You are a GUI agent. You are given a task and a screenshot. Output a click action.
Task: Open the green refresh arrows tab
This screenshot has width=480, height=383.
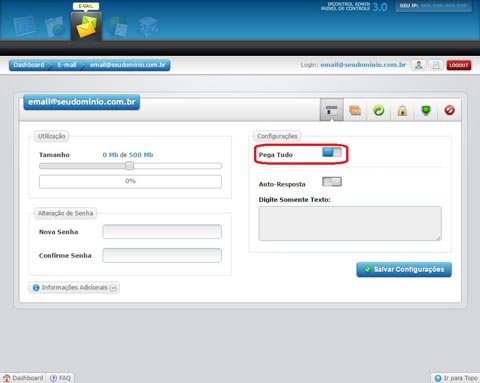[x=379, y=110]
